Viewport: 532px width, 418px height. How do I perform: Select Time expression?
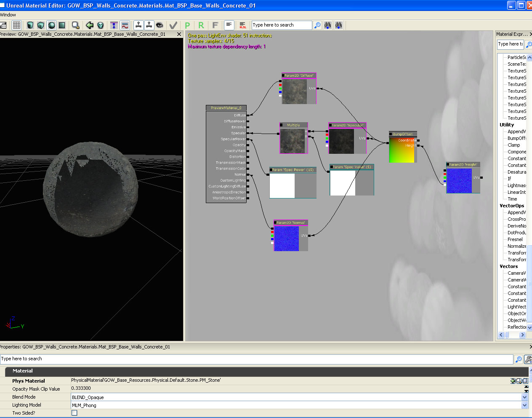(512, 199)
